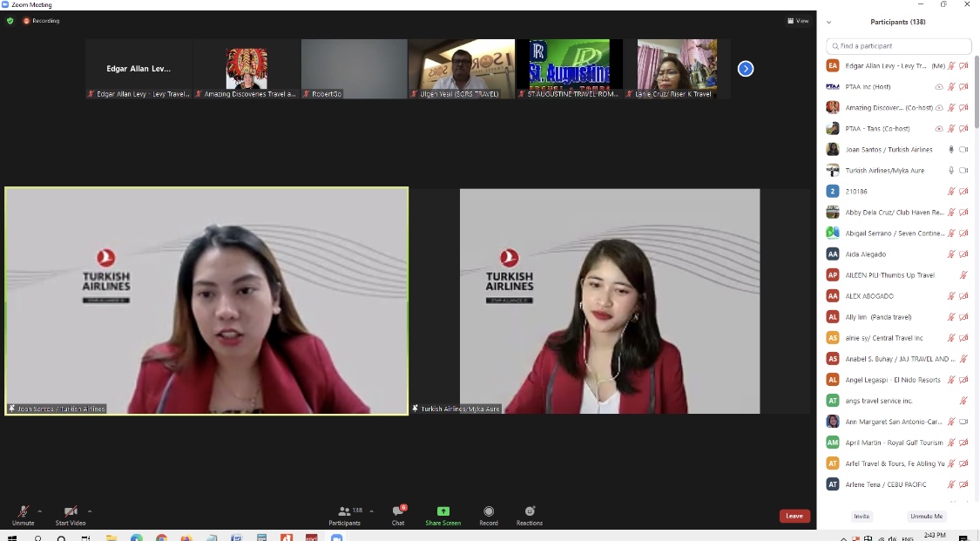Open File Explorer from taskbar
This screenshot has width=980, height=541.
pos(112,538)
